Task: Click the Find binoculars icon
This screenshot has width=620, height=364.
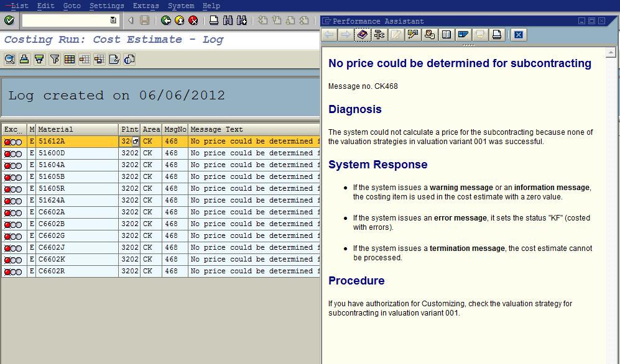Action: 228,20
